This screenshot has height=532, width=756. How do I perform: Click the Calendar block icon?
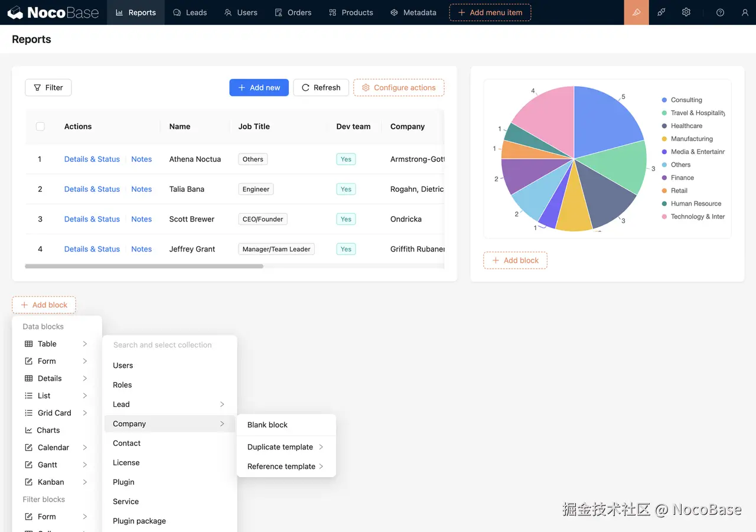pyautogui.click(x=28, y=447)
